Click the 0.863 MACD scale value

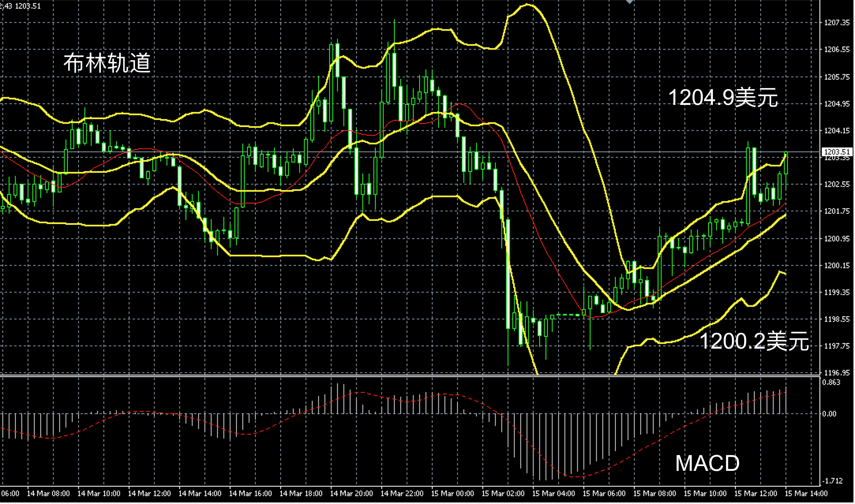pos(831,382)
